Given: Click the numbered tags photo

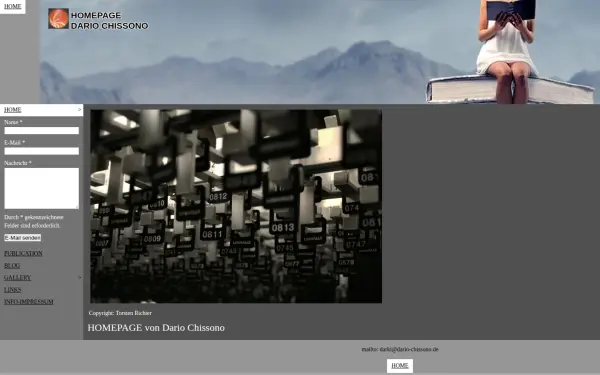Looking at the screenshot, I should [x=236, y=206].
